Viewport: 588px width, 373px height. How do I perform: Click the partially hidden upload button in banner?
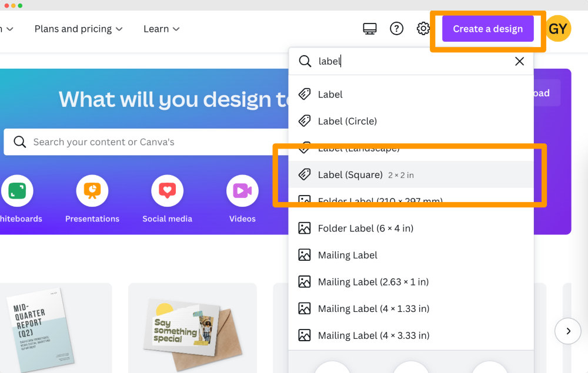[547, 93]
